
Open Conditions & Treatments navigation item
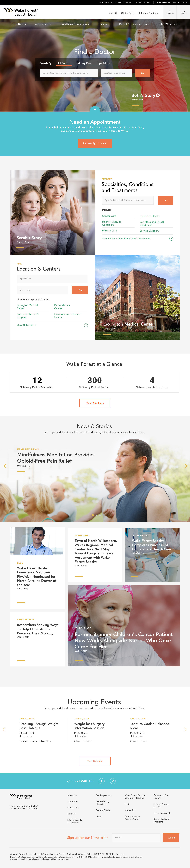point(74,24)
